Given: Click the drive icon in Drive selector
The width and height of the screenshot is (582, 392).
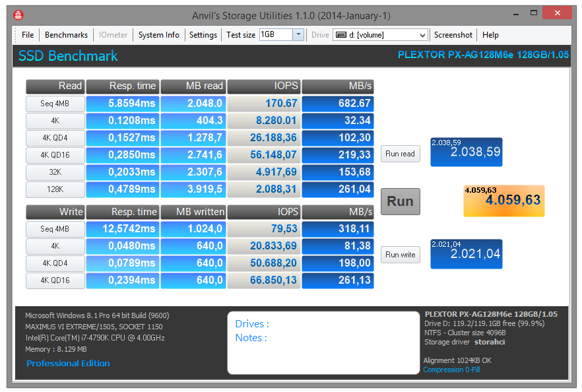Looking at the screenshot, I should [340, 35].
